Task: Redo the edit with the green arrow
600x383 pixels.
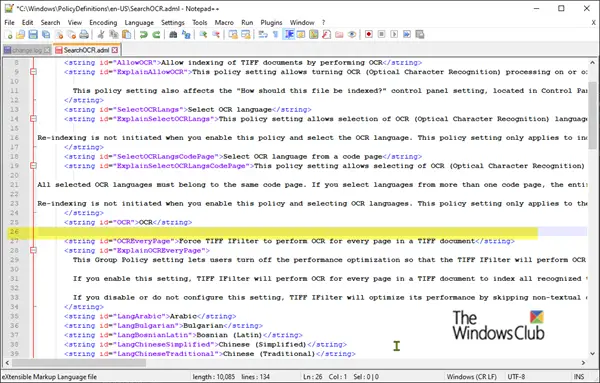Action: coord(156,34)
